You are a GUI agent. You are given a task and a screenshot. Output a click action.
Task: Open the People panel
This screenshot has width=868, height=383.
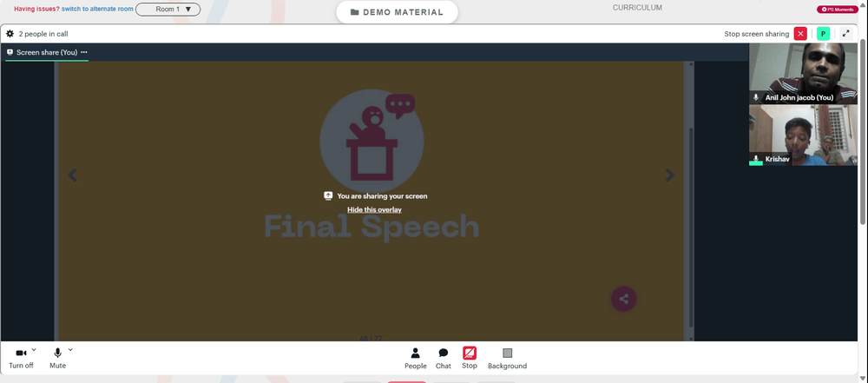point(415,358)
